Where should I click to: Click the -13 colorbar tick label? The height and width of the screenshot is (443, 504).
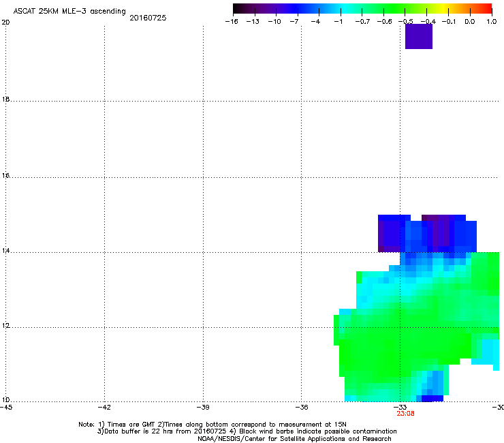[x=253, y=22]
